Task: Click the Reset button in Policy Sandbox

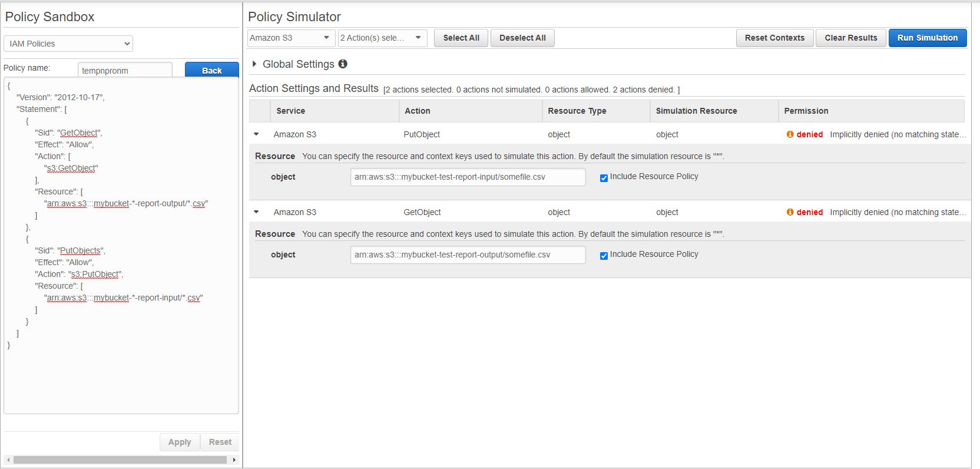Action: click(220, 442)
